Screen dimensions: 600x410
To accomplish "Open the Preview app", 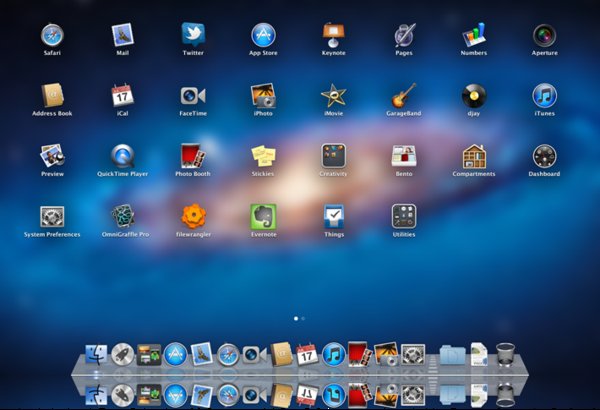I will (x=52, y=156).
